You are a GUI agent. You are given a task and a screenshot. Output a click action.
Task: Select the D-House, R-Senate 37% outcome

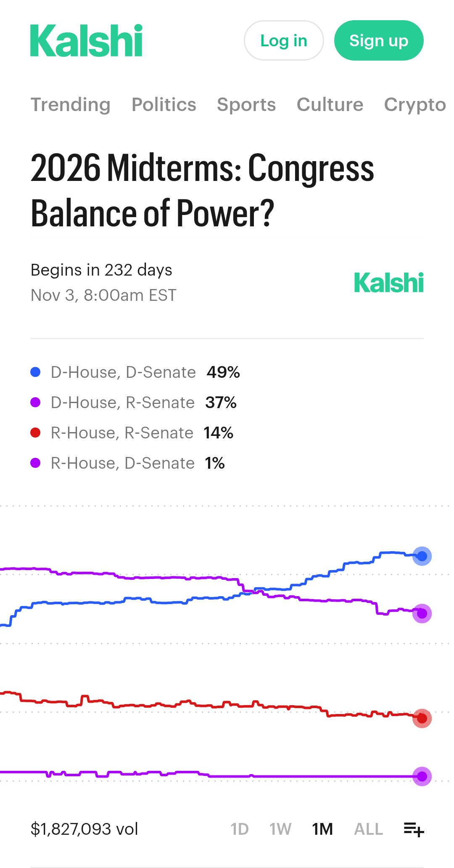point(134,403)
